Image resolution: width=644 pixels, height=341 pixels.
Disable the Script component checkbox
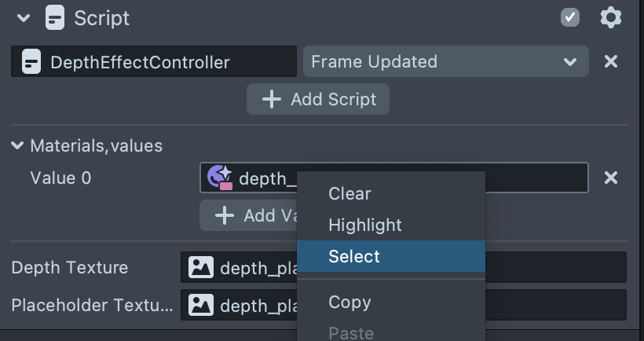click(570, 17)
